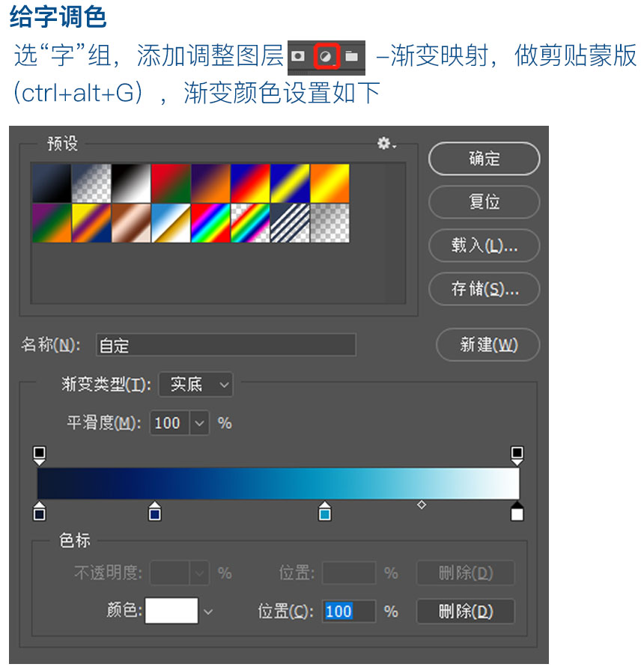Select the dark navy color stop at left

39,511
